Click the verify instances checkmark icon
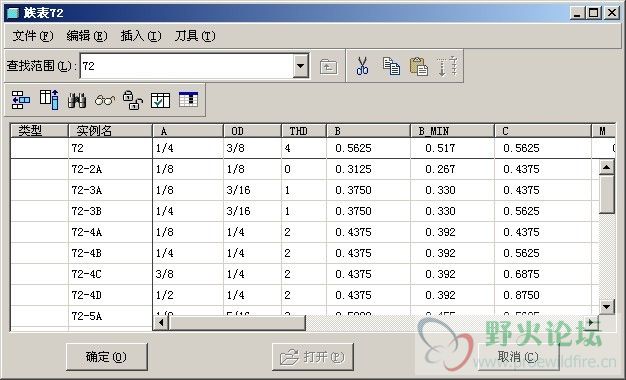This screenshot has width=626, height=380. click(160, 100)
